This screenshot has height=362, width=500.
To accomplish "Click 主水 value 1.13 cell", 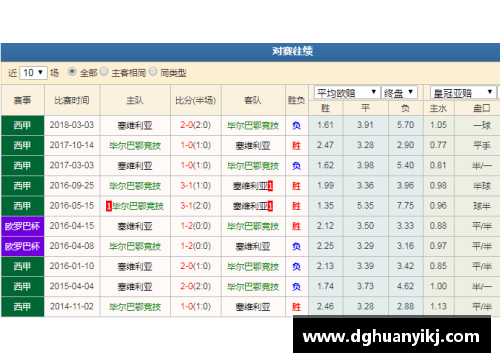I will (x=438, y=307).
